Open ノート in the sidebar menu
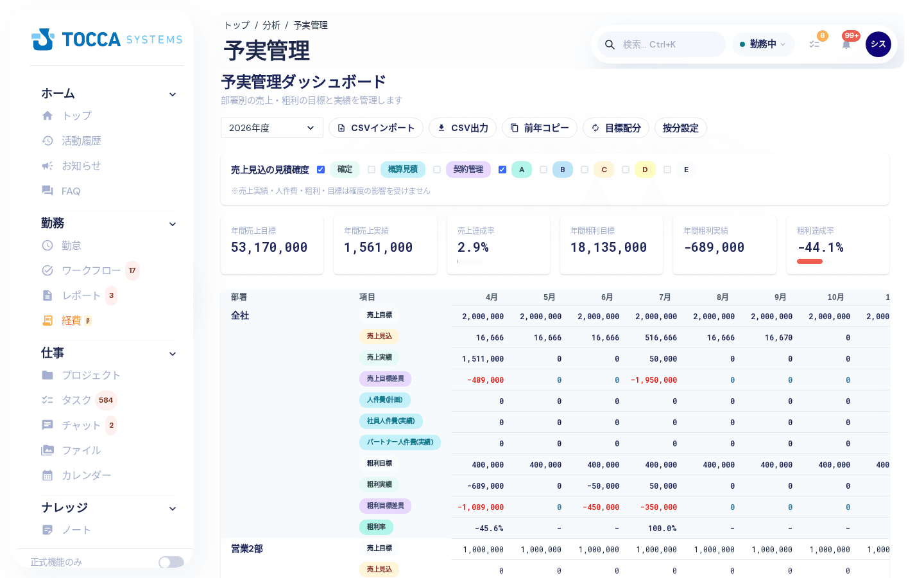The height and width of the screenshot is (578, 924). point(76,530)
